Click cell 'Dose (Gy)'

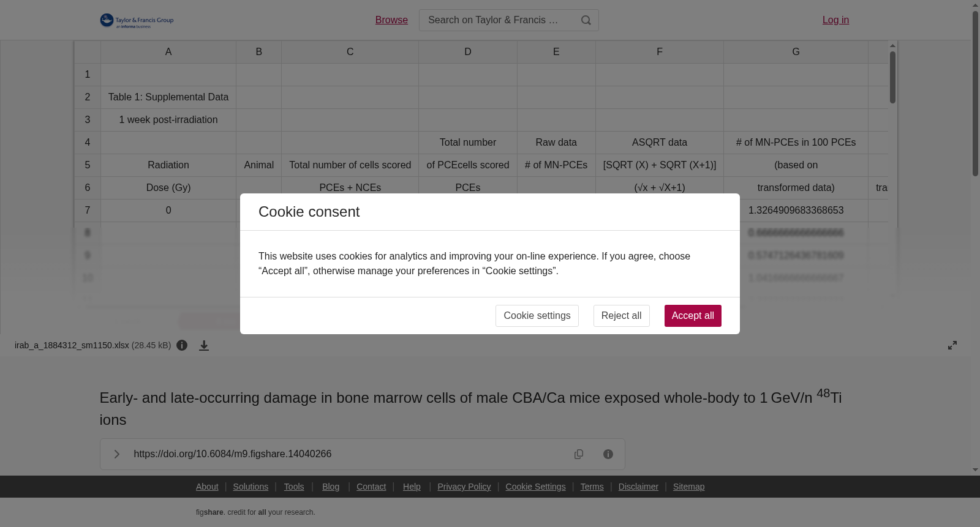(x=168, y=188)
